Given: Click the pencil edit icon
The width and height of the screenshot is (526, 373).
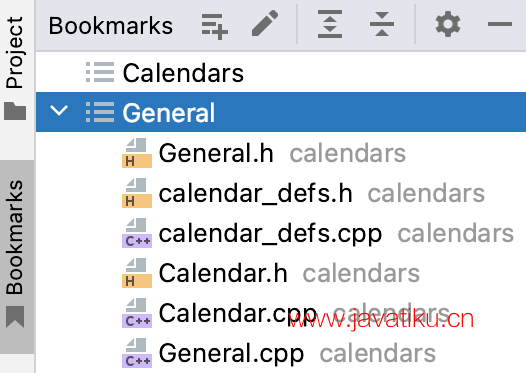Looking at the screenshot, I should (265, 23).
